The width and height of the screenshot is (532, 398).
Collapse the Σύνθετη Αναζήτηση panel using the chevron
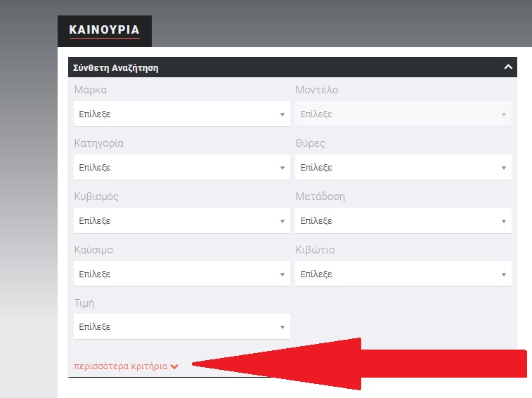(508, 67)
